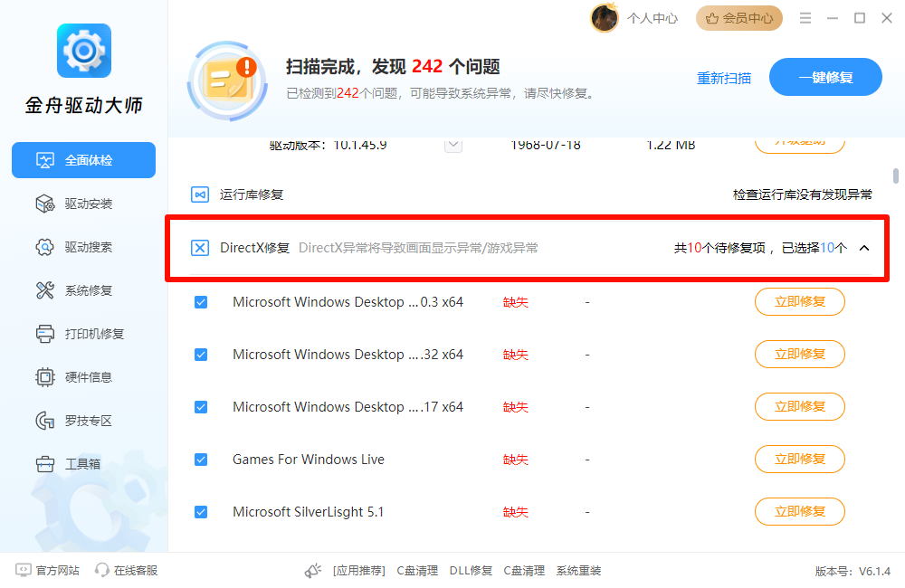Open the 会员中心 button
The width and height of the screenshot is (905, 588).
coord(739,18)
